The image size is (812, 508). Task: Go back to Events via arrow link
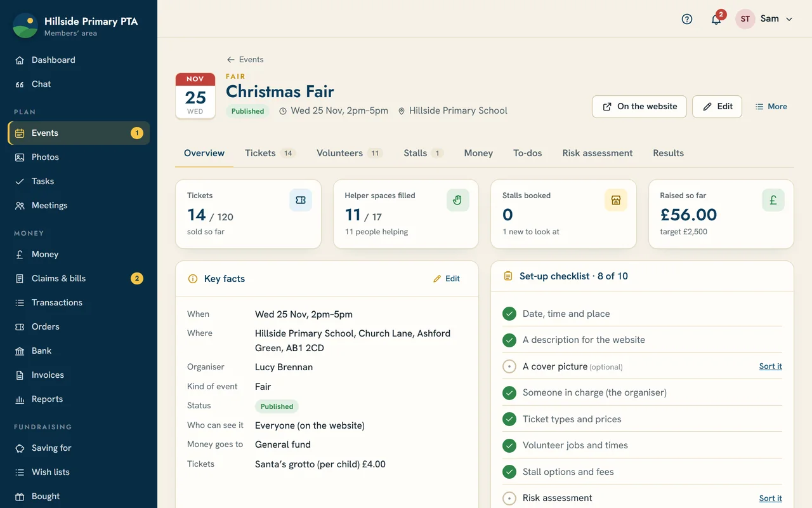245,60
